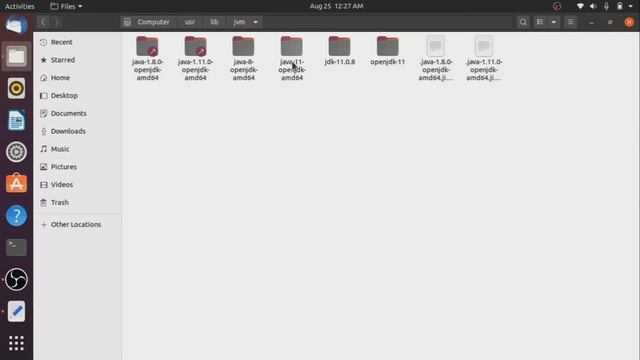This screenshot has width=640, height=360.
Task: Click the Computer path breadcrumb
Action: tap(148, 22)
